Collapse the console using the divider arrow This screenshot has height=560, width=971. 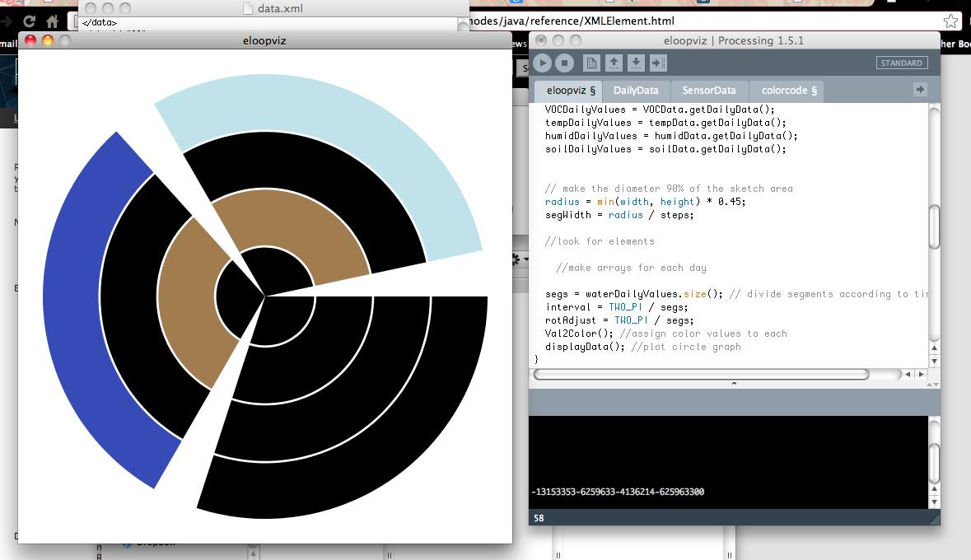click(734, 384)
